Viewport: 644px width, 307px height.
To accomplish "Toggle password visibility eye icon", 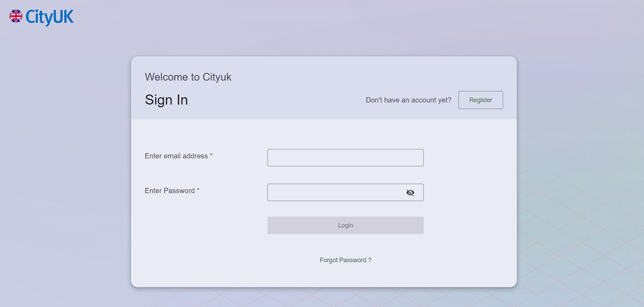I will [x=410, y=192].
